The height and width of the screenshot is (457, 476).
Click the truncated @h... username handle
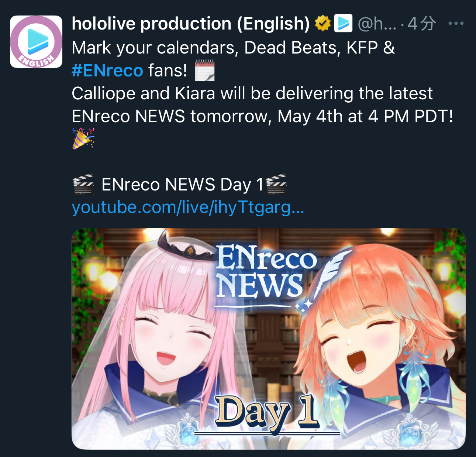click(377, 24)
